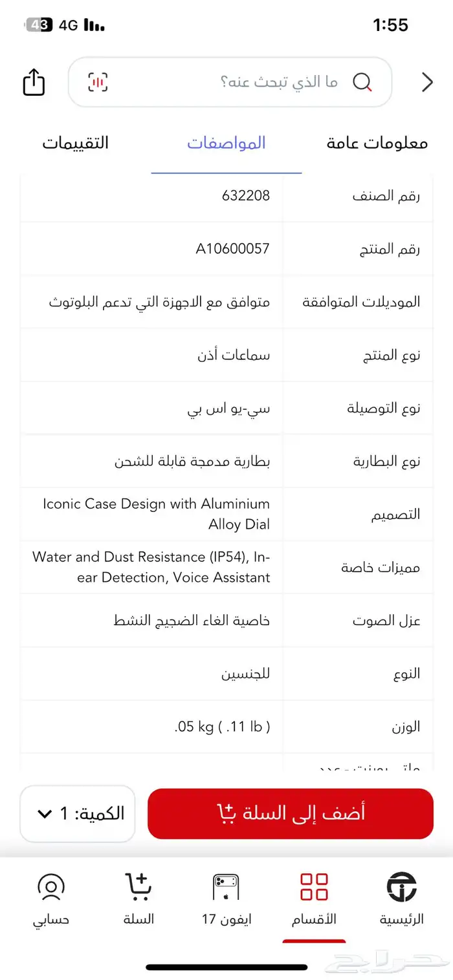Tap the battery level indicator in status bar

39,25
